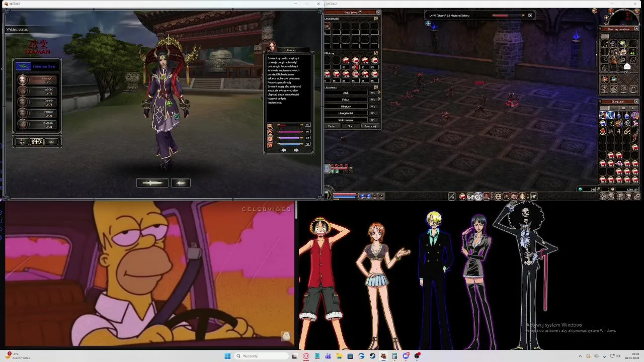Click the Start button in Auto Łowy

[351, 126]
